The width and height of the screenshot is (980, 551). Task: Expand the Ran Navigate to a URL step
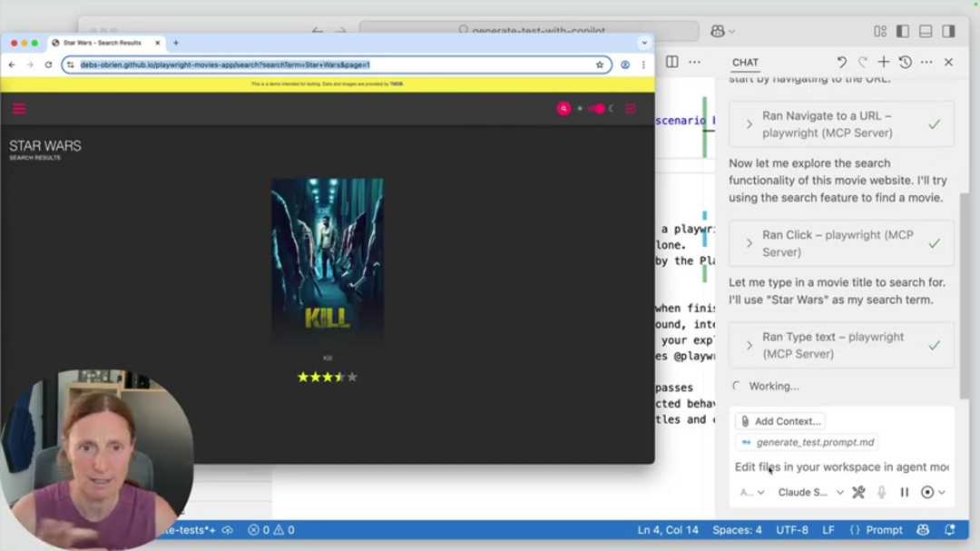point(750,124)
